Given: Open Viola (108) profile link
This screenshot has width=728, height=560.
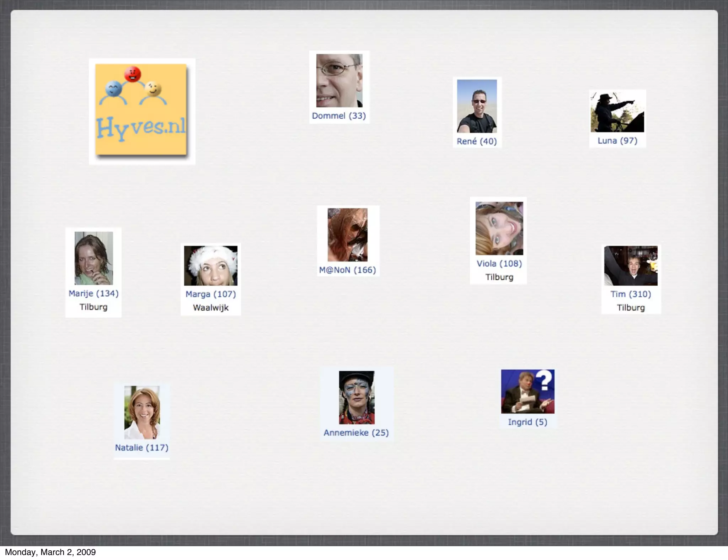Looking at the screenshot, I should point(499,264).
